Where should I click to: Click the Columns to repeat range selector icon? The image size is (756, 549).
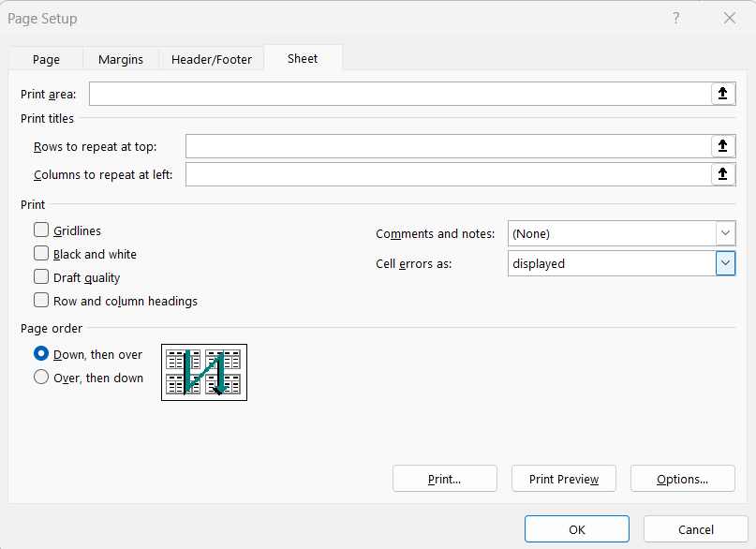pyautogui.click(x=722, y=174)
